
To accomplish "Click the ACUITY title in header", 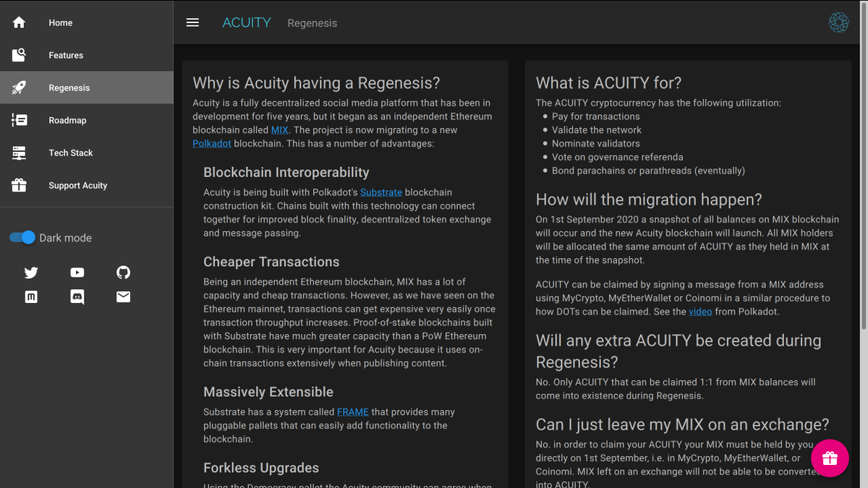I will coord(247,22).
